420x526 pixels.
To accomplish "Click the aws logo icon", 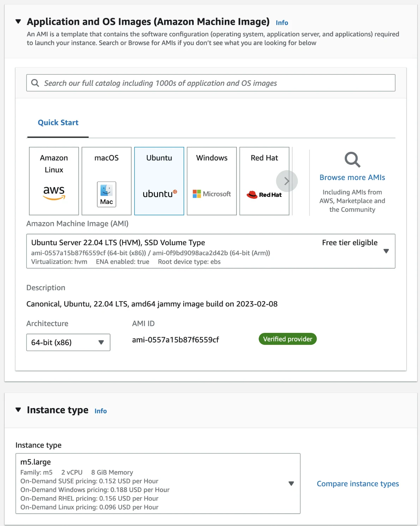I will (x=54, y=193).
